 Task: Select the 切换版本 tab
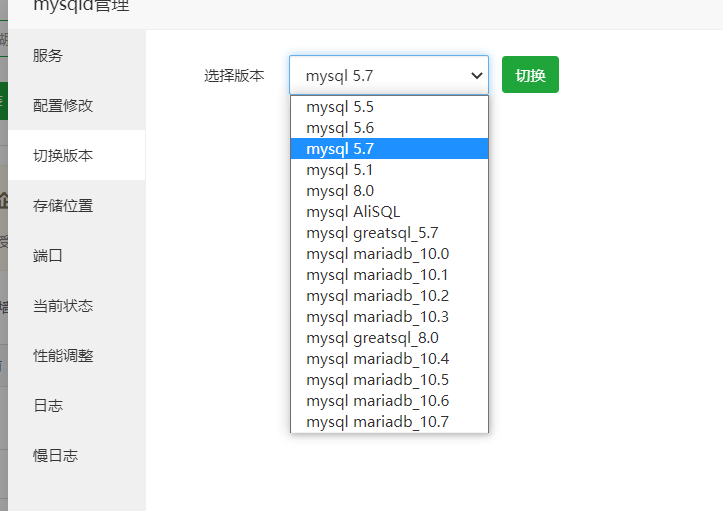pos(77,155)
